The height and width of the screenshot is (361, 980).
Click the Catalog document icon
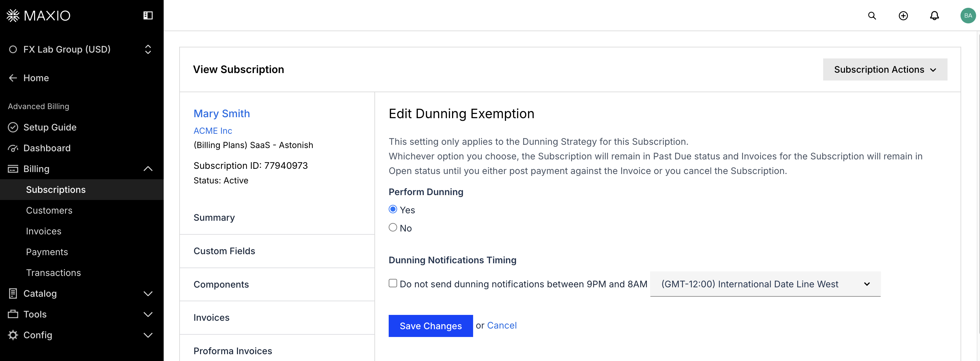click(13, 294)
